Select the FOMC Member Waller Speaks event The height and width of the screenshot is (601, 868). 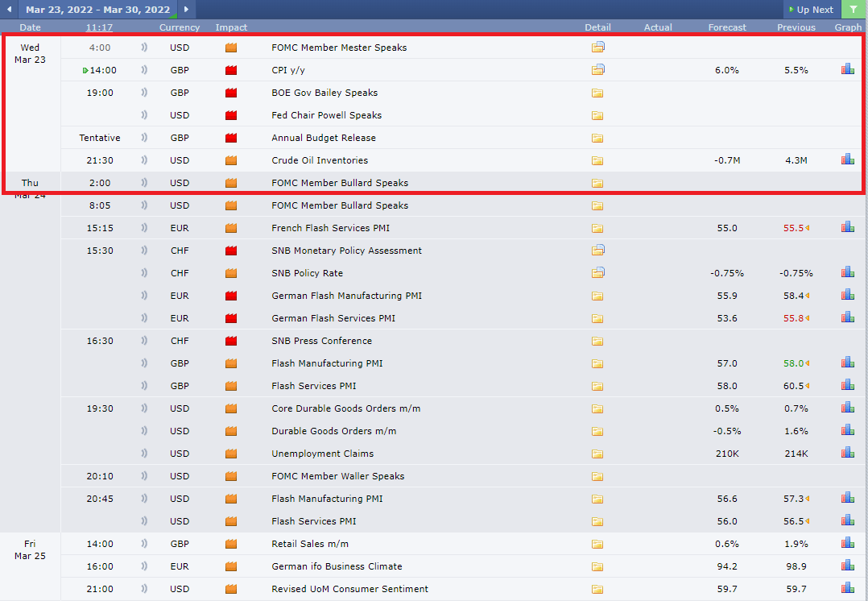point(337,476)
